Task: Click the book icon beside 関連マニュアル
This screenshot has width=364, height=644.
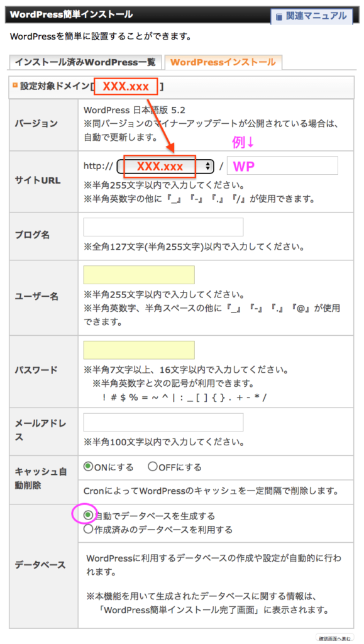Action: click(x=279, y=17)
